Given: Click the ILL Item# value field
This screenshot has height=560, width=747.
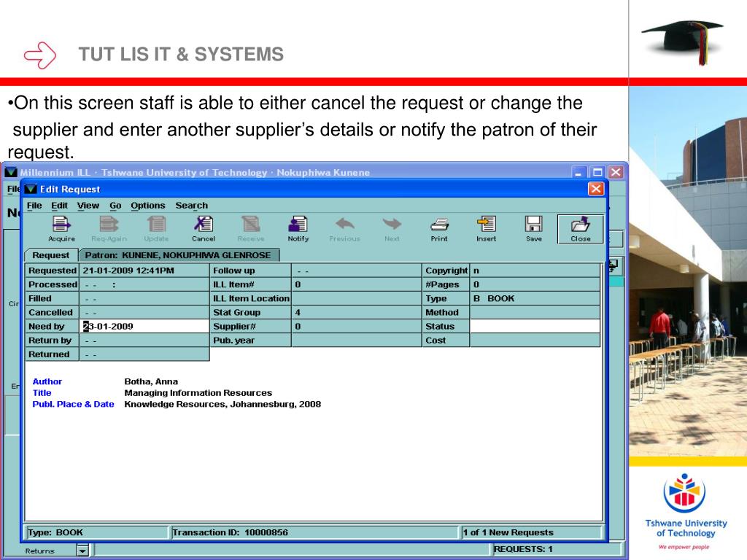Looking at the screenshot, I should [356, 284].
